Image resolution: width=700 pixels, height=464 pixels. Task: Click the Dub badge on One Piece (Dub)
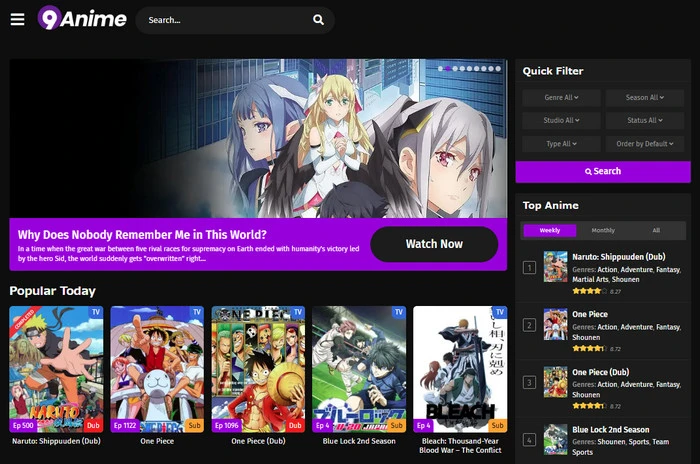[295, 425]
